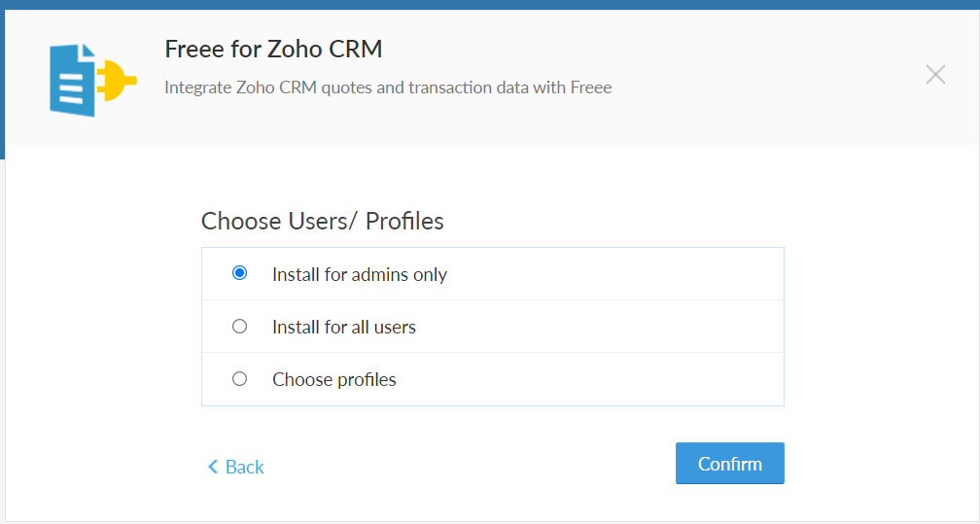
Task: Click the "Install for all users" label text
Action: (344, 328)
